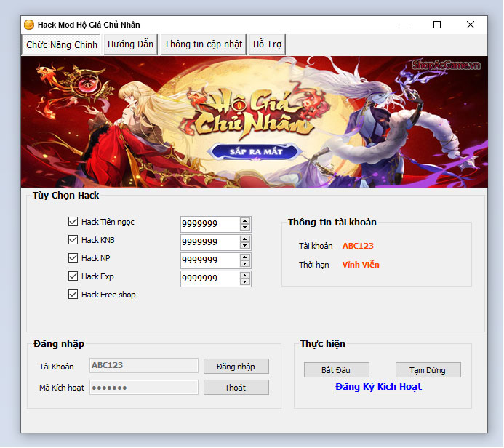This screenshot has width=504, height=448.
Task: Open the Hỗ Trợ tab
Action: (x=267, y=44)
